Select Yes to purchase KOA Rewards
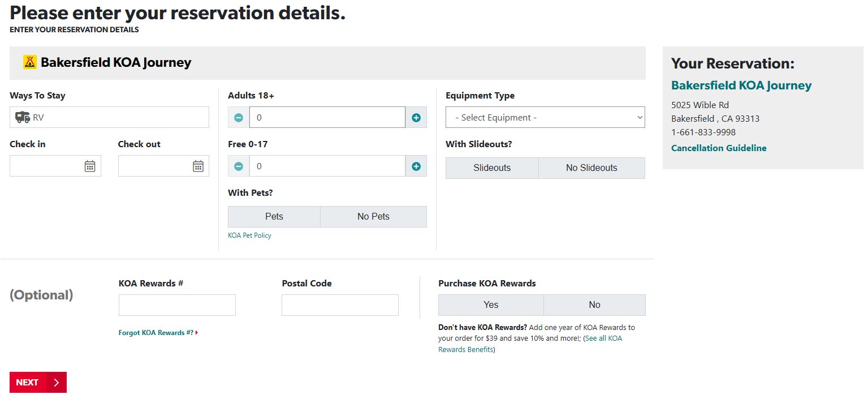 point(491,305)
